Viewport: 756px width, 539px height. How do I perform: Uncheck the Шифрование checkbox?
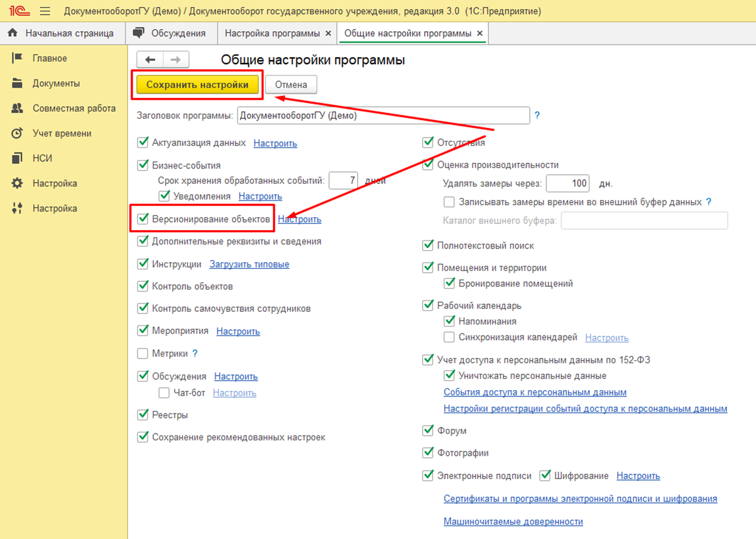(545, 475)
